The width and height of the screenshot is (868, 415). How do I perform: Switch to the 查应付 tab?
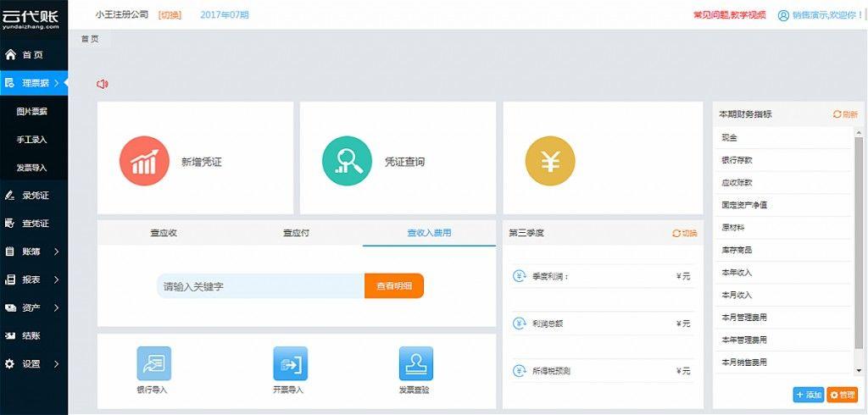click(296, 233)
